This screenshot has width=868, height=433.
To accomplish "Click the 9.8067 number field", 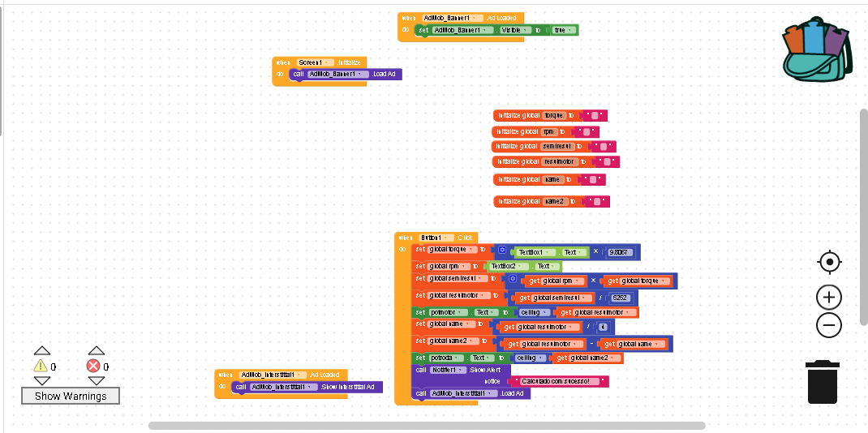I will [x=620, y=252].
